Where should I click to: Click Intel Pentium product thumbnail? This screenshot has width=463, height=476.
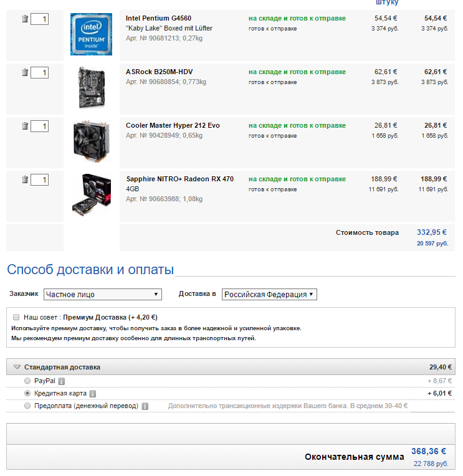pos(91,34)
